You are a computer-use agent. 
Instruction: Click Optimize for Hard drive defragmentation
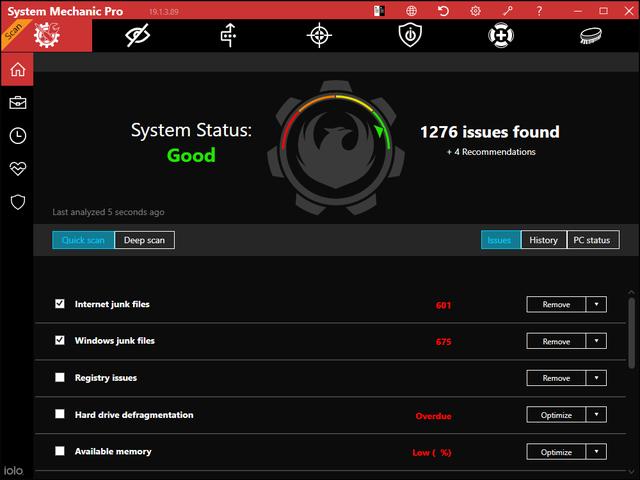click(x=556, y=415)
